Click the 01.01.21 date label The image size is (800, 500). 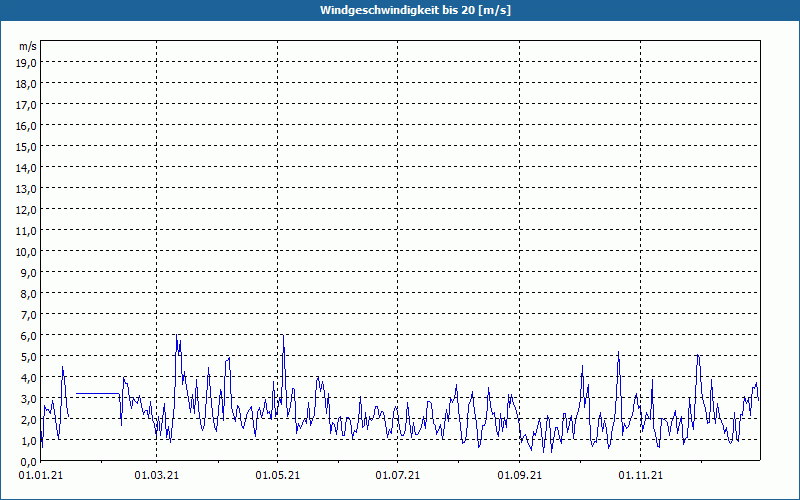[41, 476]
